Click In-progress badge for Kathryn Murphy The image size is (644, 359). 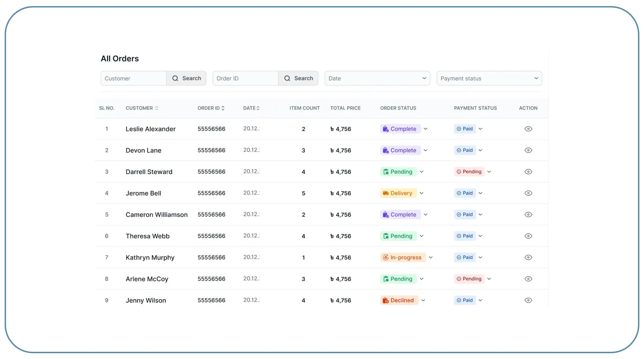coord(403,257)
